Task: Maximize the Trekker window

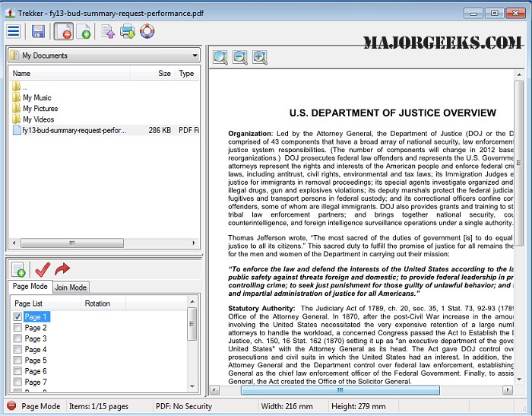Action: click(494, 13)
